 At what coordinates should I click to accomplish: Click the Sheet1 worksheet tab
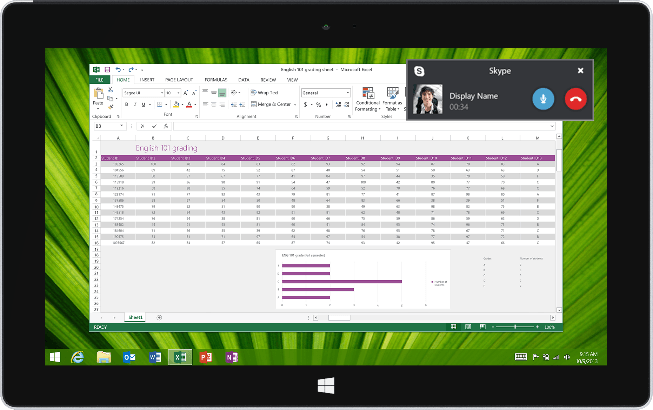click(135, 317)
